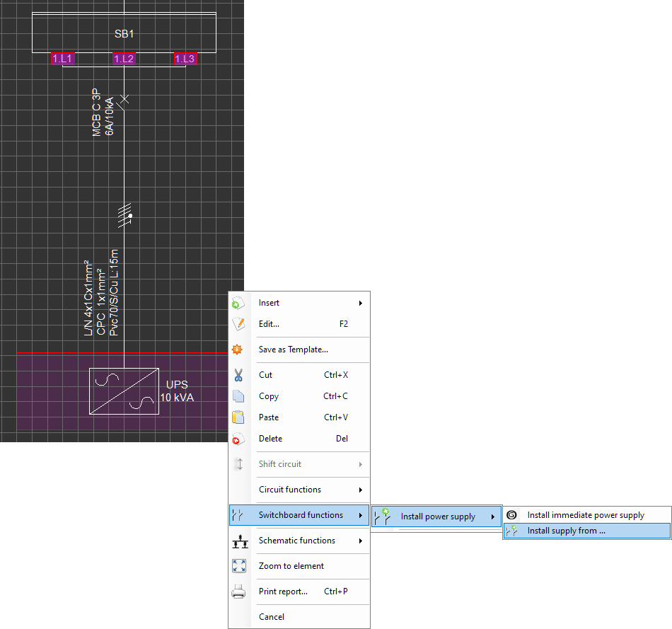Click the Print report printer icon
The height and width of the screenshot is (629, 672).
pyautogui.click(x=238, y=592)
